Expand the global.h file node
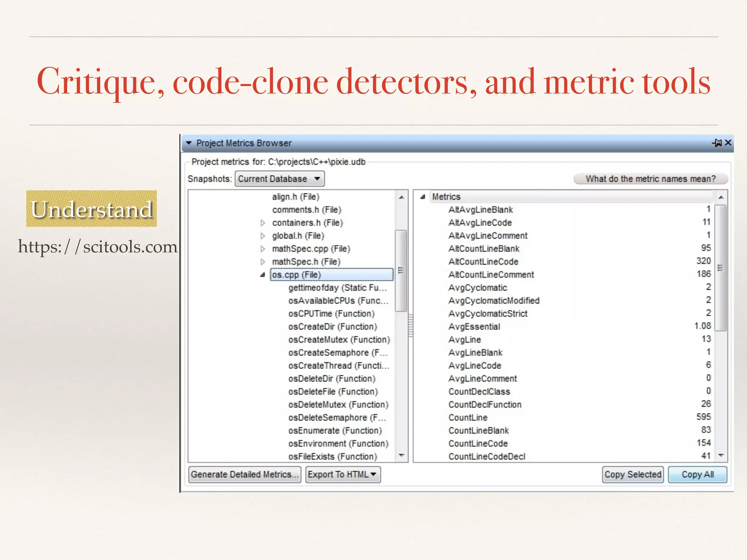747x560 pixels. (x=263, y=236)
